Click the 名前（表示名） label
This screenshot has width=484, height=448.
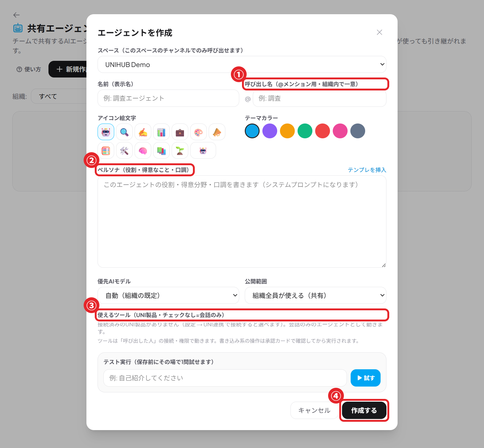115,84
